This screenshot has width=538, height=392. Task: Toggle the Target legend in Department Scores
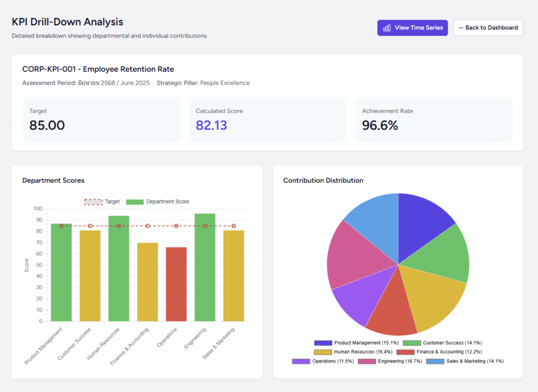tap(102, 202)
